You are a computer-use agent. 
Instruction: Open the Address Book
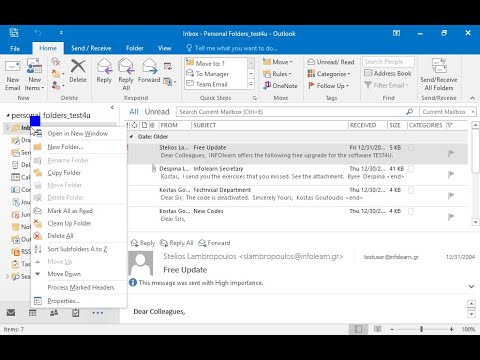(x=388, y=73)
